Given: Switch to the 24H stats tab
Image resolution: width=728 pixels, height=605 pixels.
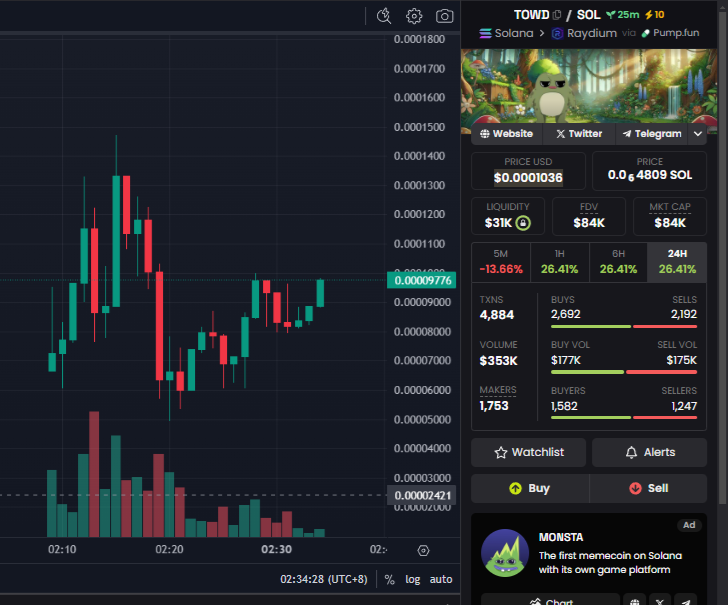Looking at the screenshot, I should [x=677, y=262].
